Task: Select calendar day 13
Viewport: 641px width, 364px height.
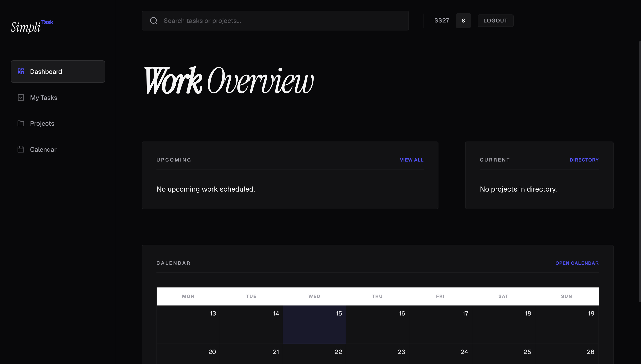Action: point(188,325)
